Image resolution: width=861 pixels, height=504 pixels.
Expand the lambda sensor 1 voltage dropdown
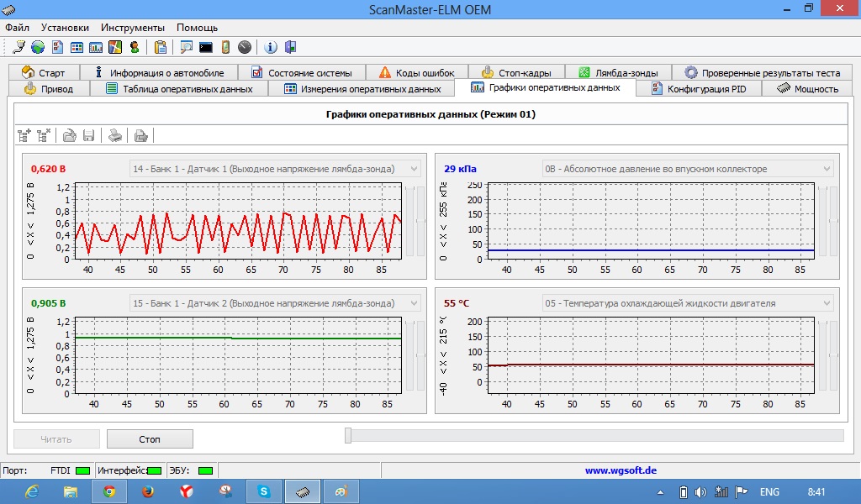click(x=413, y=169)
